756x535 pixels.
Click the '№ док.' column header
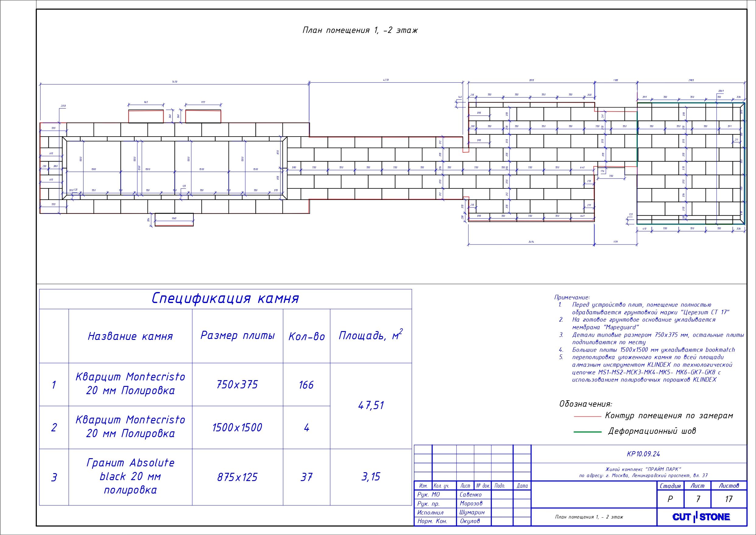pyautogui.click(x=483, y=486)
